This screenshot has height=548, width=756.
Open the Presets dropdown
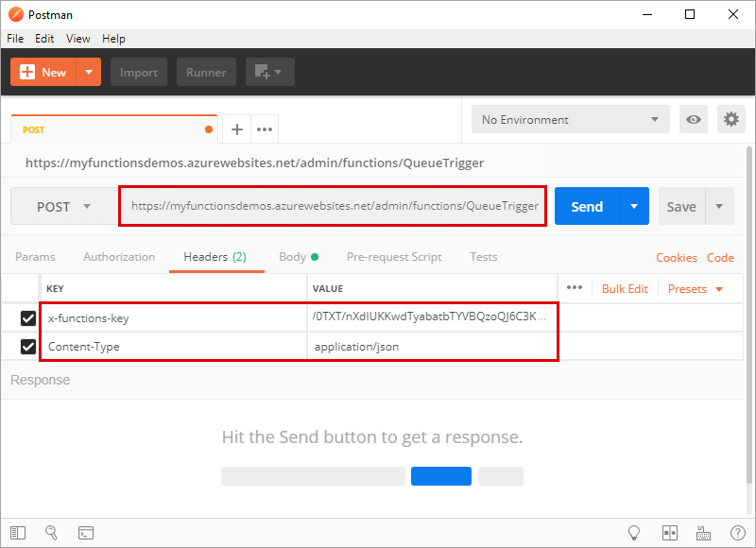click(696, 289)
